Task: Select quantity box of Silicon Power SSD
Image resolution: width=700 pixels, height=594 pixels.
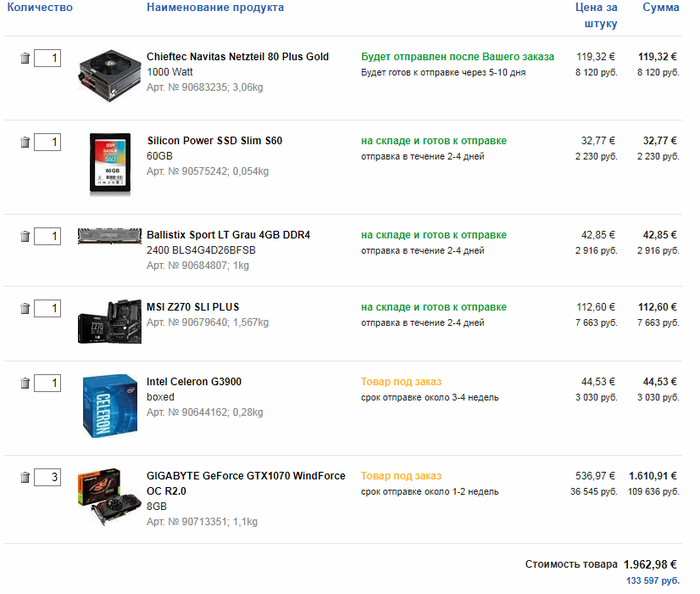Action: [x=48, y=142]
